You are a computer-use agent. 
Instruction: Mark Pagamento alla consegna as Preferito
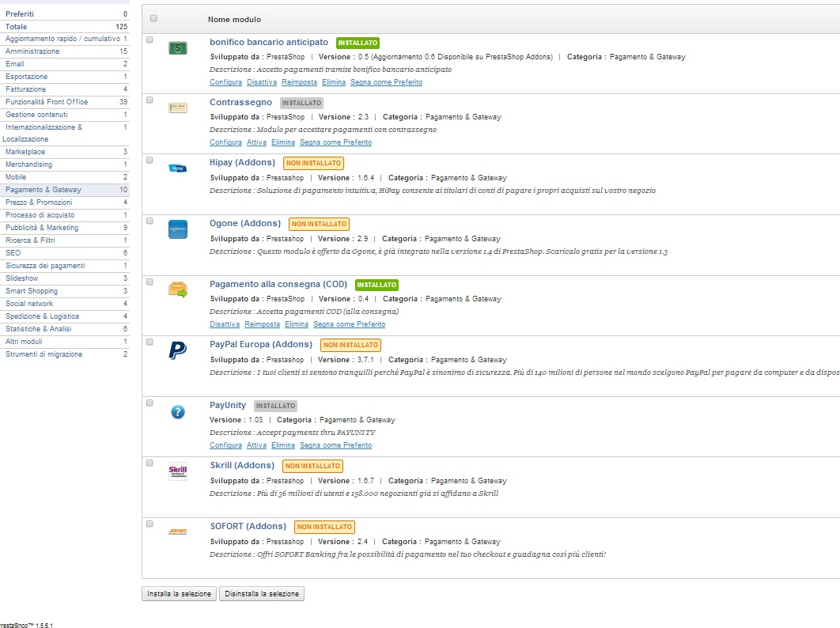(x=350, y=324)
